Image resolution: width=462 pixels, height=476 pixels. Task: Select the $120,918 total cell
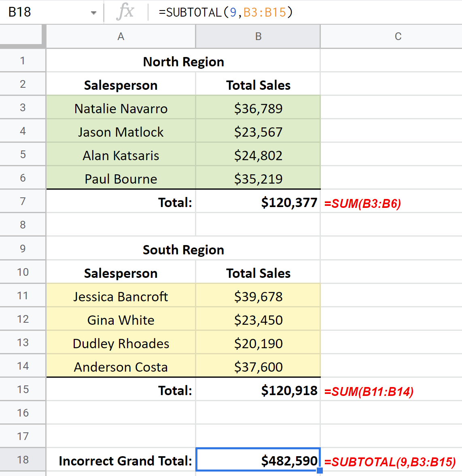coord(258,390)
